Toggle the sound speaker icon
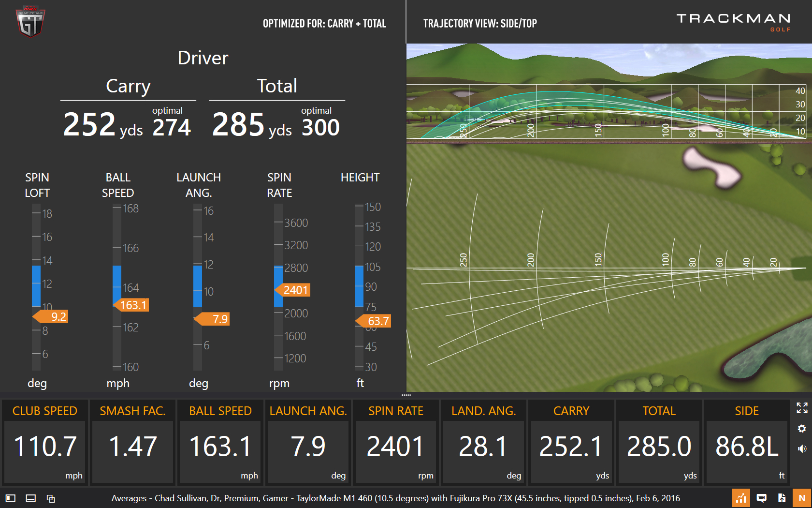Image resolution: width=812 pixels, height=508 pixels. (x=802, y=449)
